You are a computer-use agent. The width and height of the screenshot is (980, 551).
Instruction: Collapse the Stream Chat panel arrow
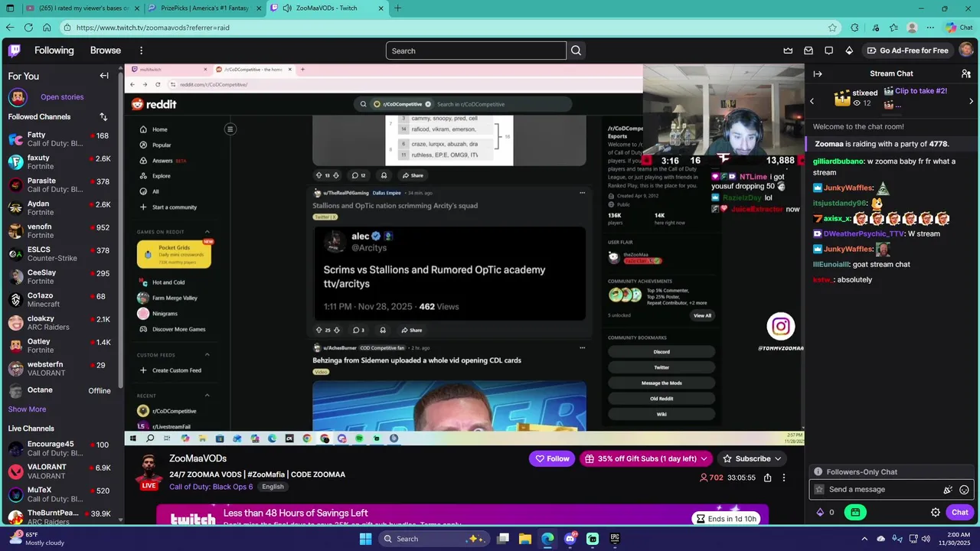pos(818,73)
